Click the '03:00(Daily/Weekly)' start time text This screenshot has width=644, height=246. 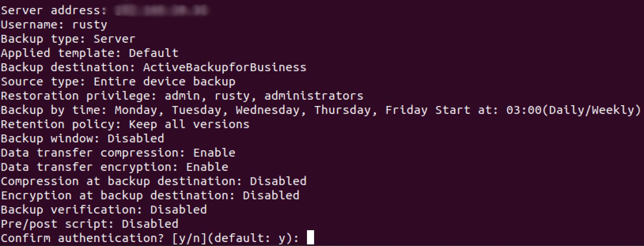coord(574,110)
